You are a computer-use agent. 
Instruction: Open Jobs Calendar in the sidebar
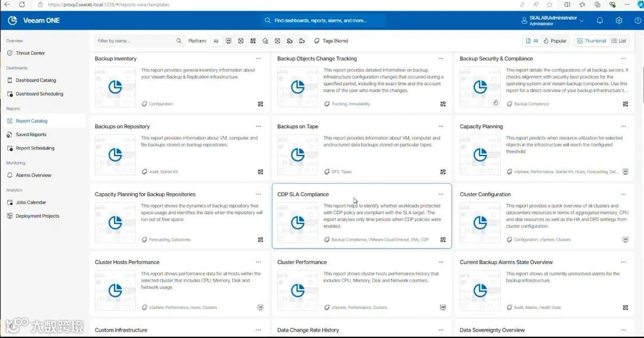(31, 202)
